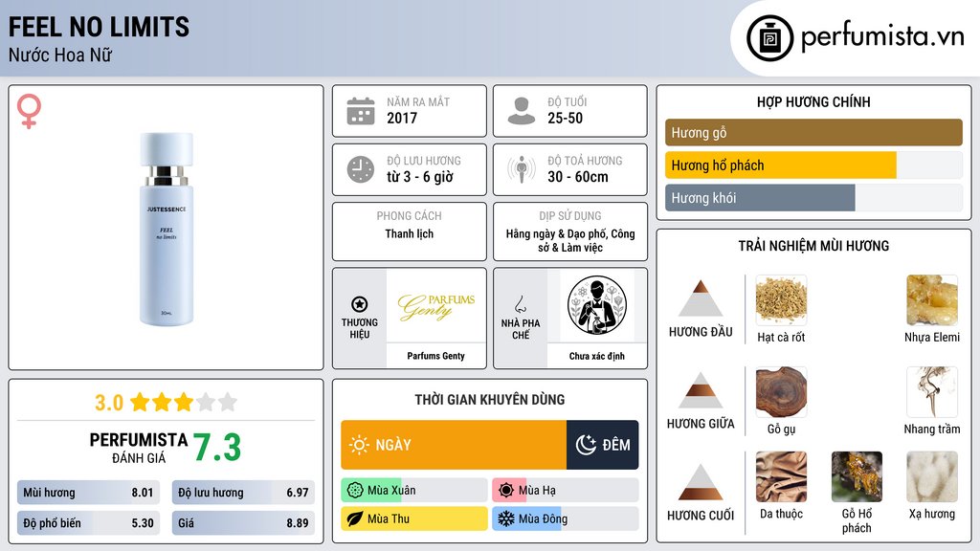Click the Mùi hương 8.01 score bar

point(88,493)
